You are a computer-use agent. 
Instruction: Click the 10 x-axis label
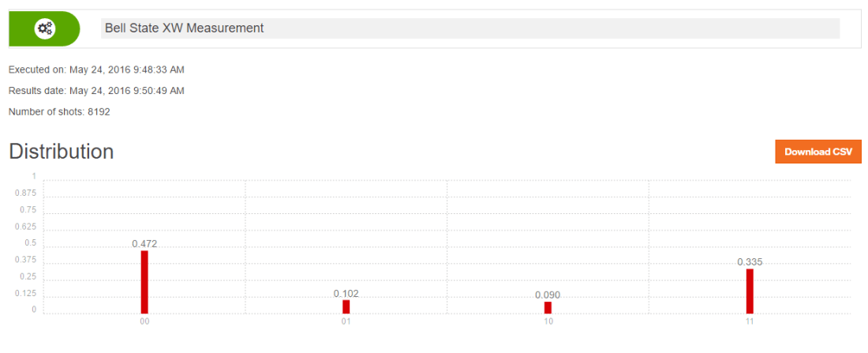click(548, 322)
